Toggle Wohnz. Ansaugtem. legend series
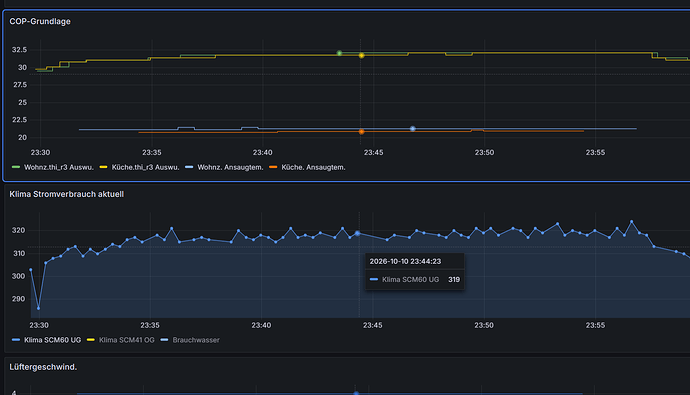The height and width of the screenshot is (395, 690). tap(230, 167)
